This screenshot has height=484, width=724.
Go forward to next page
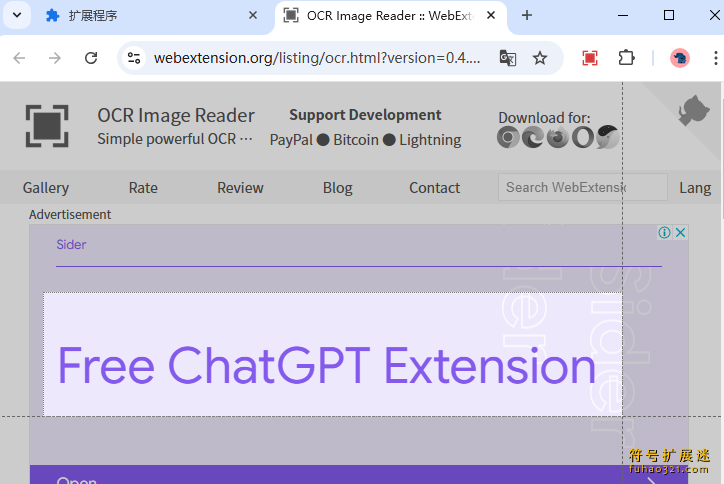tap(54, 58)
